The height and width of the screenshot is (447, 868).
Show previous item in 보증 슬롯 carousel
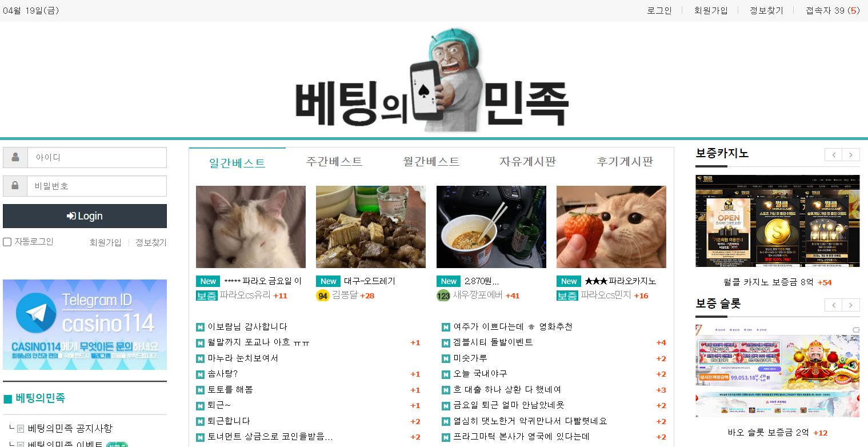point(834,305)
